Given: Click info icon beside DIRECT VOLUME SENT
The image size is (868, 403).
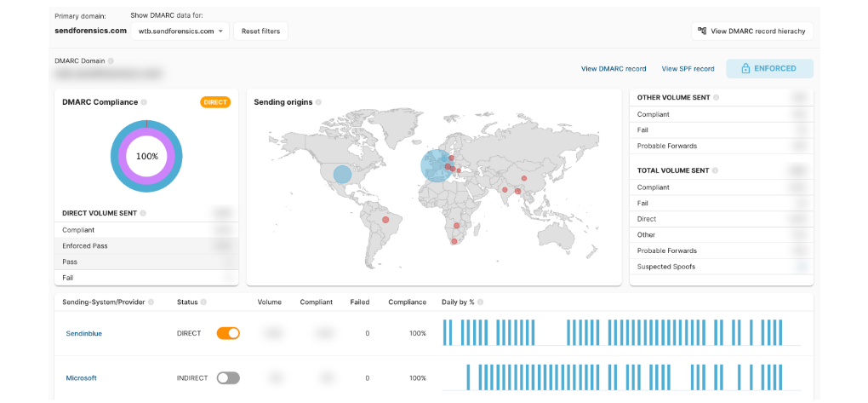Looking at the screenshot, I should (x=143, y=213).
